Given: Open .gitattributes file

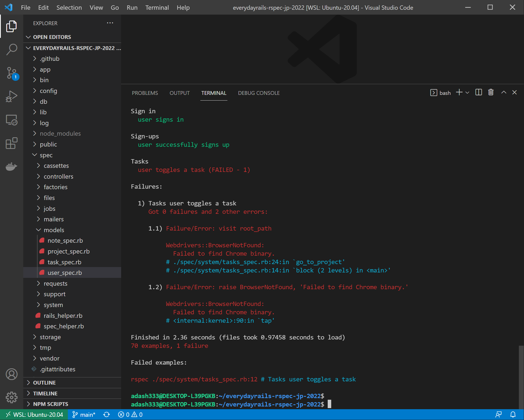Looking at the screenshot, I should pyautogui.click(x=72, y=369).
